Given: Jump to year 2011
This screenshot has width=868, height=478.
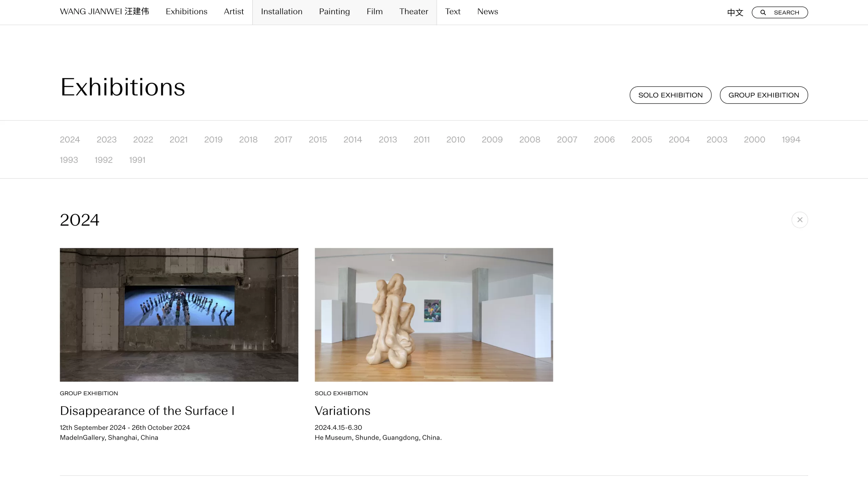Looking at the screenshot, I should [x=421, y=139].
